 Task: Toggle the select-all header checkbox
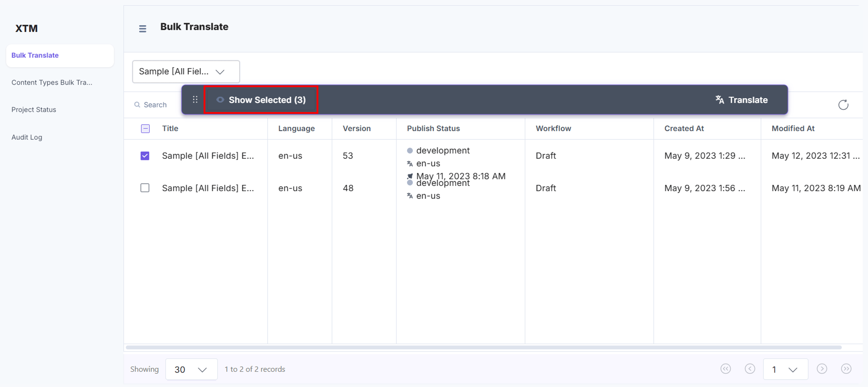[x=145, y=128]
